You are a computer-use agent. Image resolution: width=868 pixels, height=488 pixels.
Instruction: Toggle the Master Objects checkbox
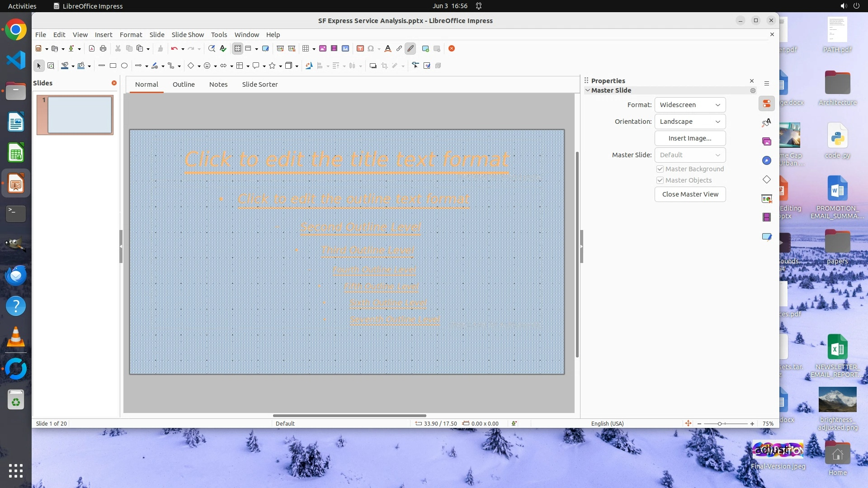click(x=660, y=180)
